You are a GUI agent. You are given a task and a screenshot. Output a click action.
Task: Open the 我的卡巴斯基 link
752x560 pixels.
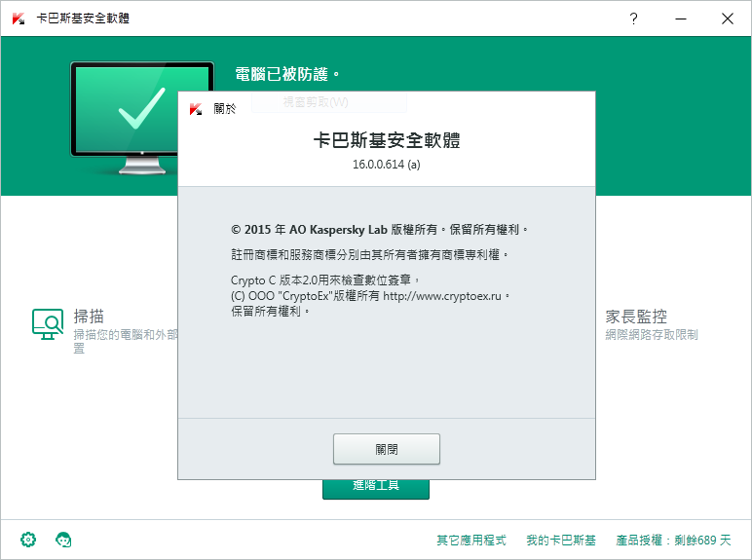tap(561, 540)
